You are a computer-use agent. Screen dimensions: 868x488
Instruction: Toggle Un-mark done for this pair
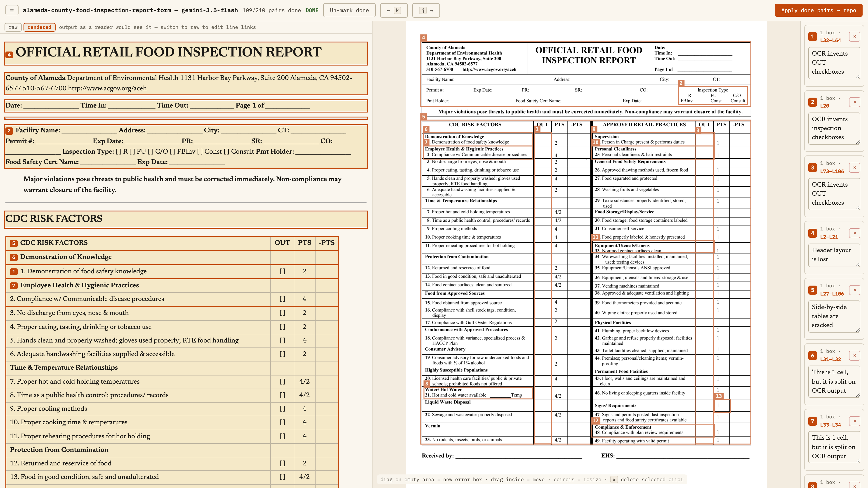click(x=349, y=10)
